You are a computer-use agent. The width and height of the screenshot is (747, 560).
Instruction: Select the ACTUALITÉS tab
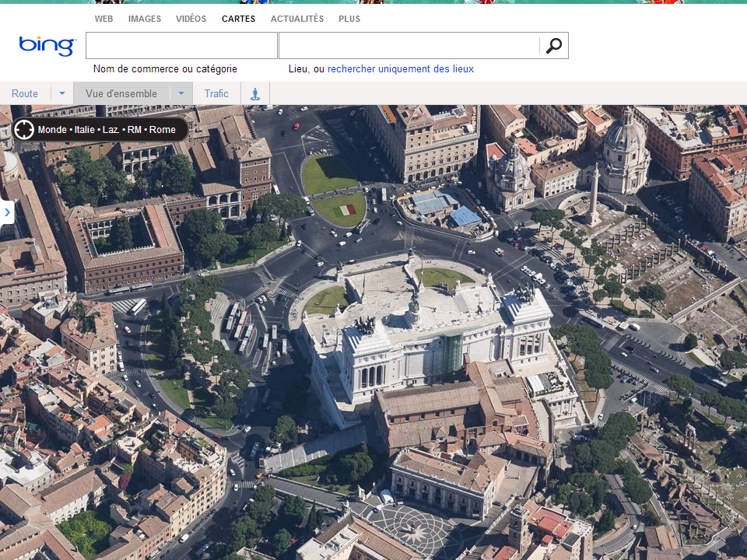coord(296,19)
